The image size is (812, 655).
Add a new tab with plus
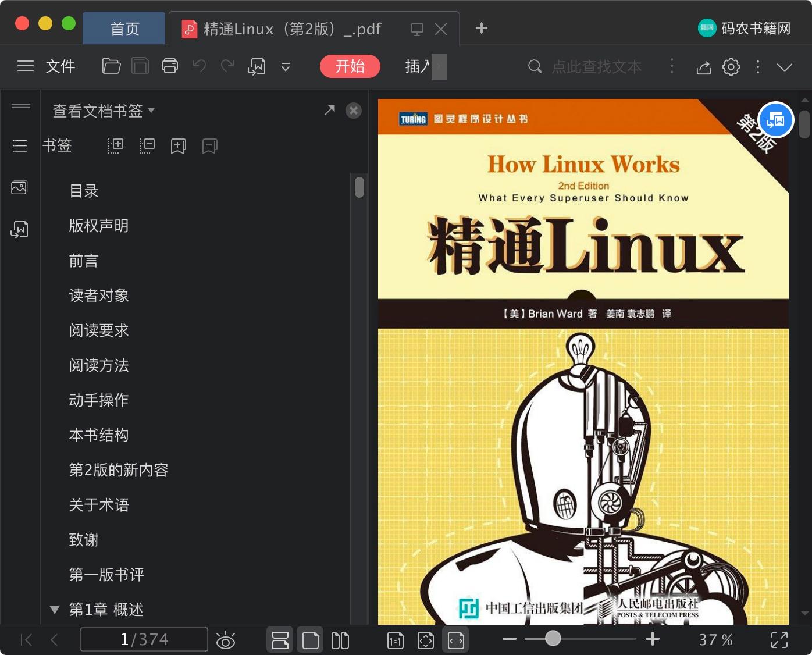pyautogui.click(x=482, y=28)
